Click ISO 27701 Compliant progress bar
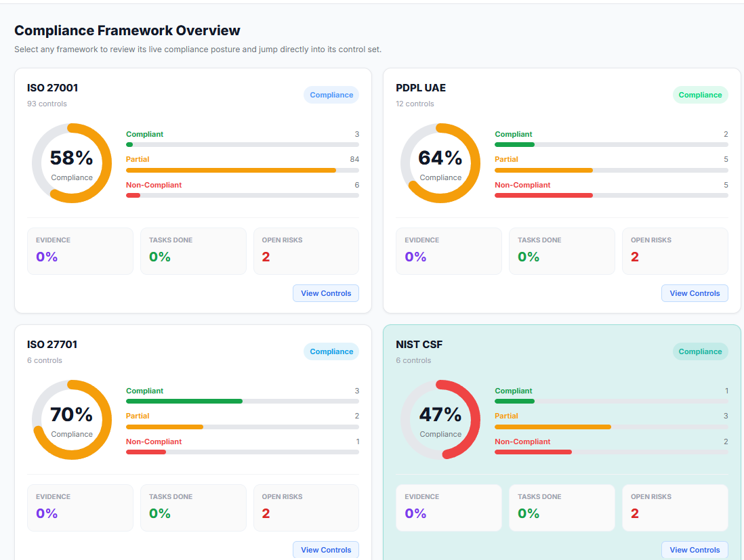This screenshot has height=560, width=744. 243,401
